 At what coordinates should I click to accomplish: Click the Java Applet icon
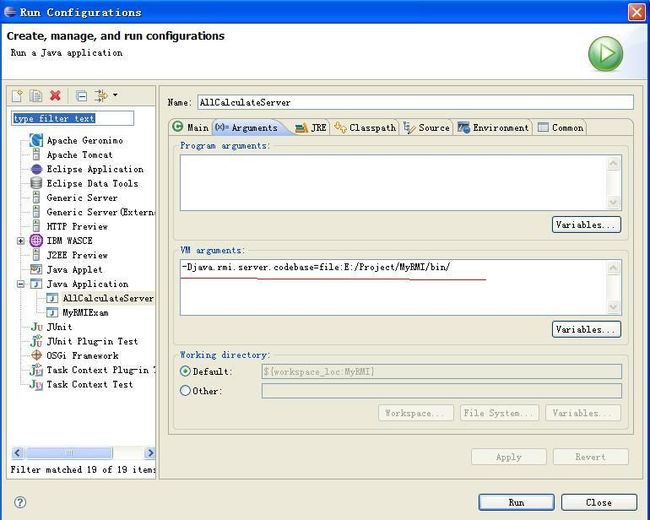point(36,270)
